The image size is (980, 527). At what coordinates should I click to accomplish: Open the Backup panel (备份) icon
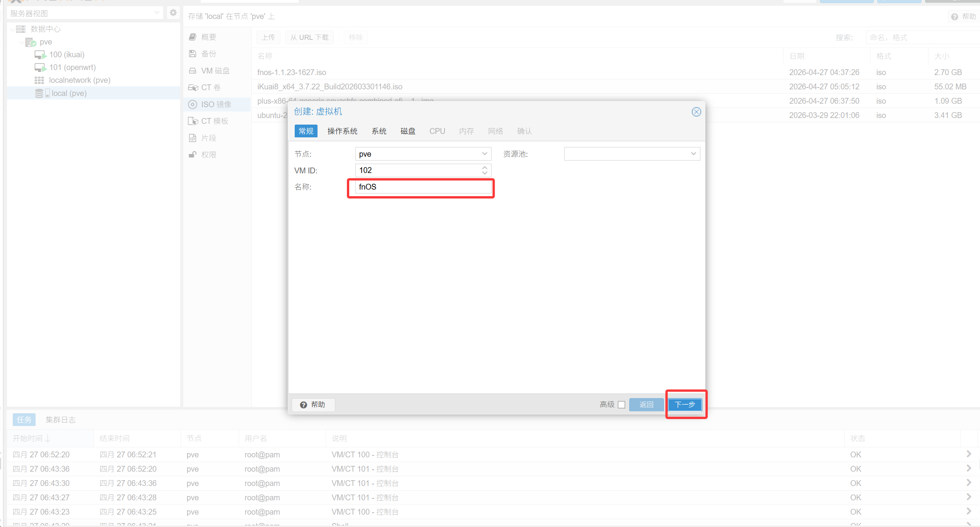point(193,54)
